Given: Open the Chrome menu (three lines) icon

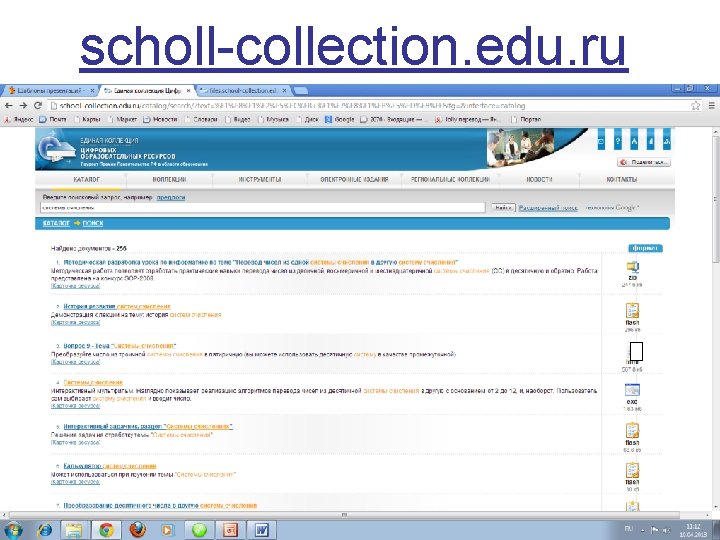Looking at the screenshot, I should (712, 106).
